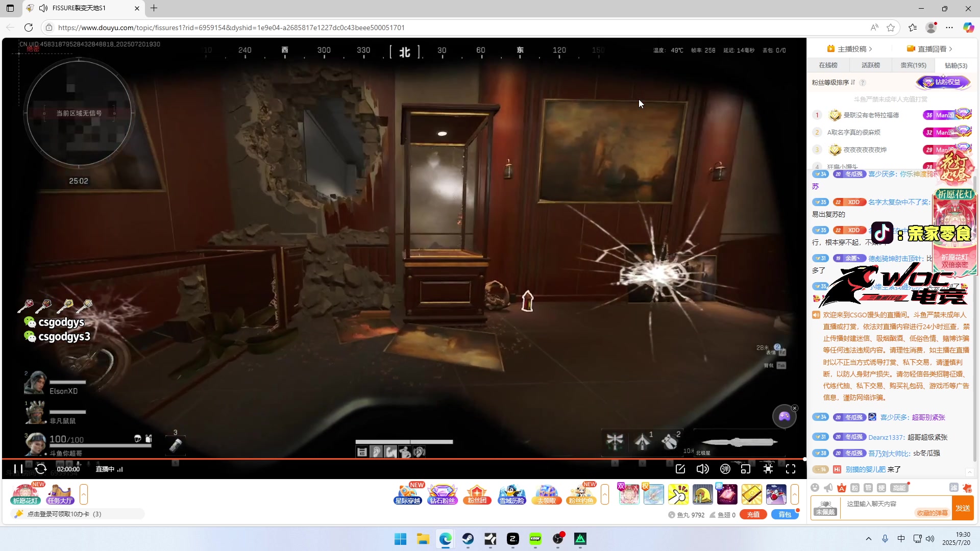Toggle 高能 high-energy danmaku option
The width and height of the screenshot is (980, 551).
click(899, 488)
